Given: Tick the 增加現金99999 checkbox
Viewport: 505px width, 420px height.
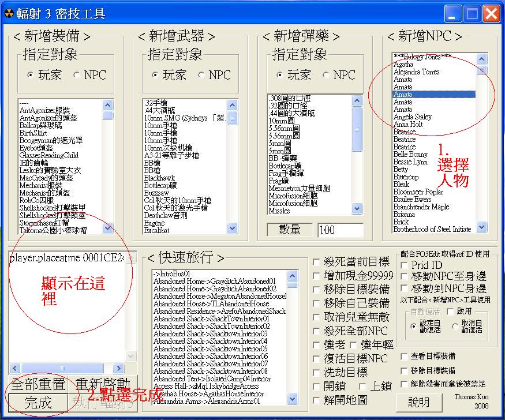Looking at the screenshot, I should (316, 275).
